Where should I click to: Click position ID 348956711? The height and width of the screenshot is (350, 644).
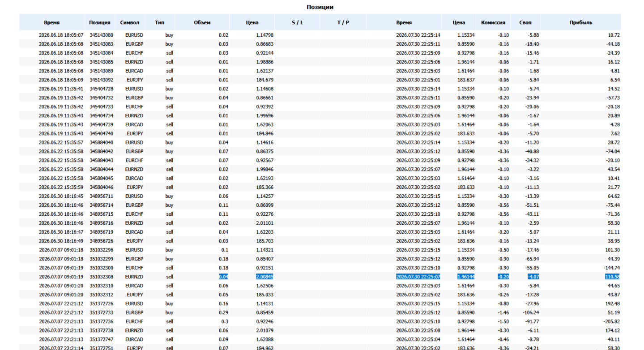point(101,196)
